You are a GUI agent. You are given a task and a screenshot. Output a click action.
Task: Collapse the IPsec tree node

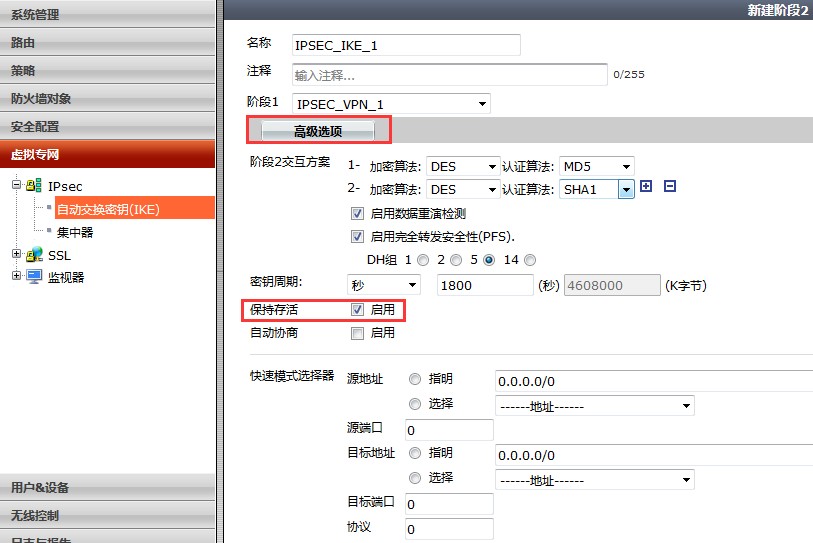coord(16,186)
